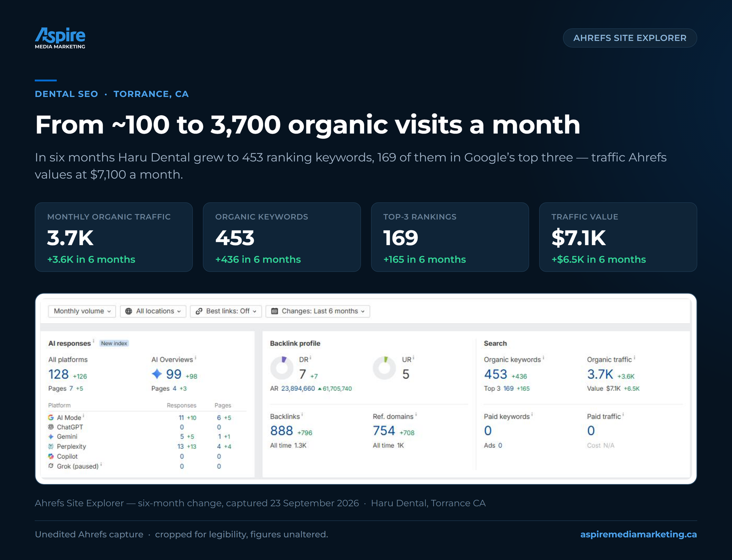Select the Organic Keywords stat card

point(282,237)
